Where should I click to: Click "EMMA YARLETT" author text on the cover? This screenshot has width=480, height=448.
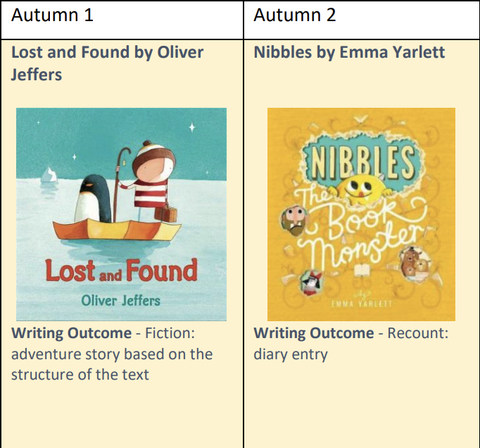[x=361, y=304]
